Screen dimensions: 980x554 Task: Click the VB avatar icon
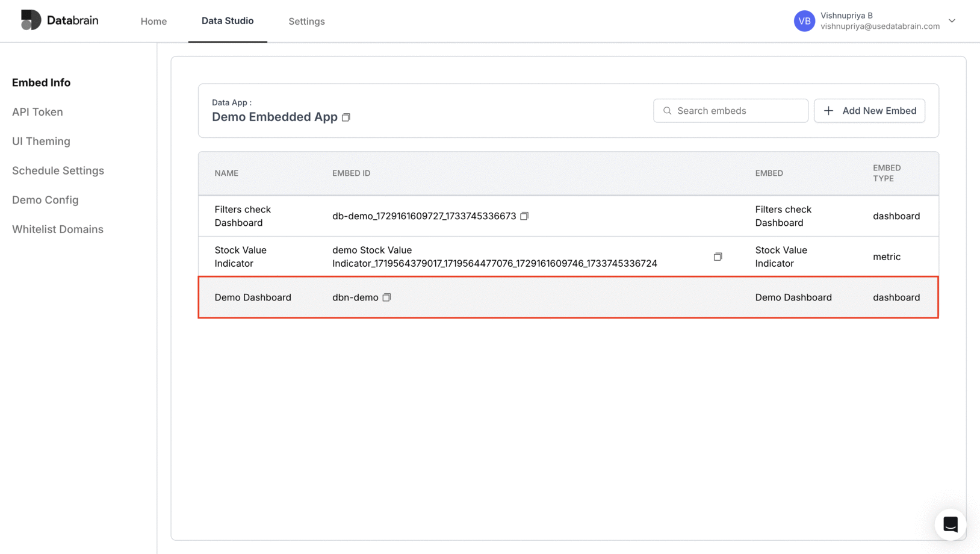[x=804, y=20]
